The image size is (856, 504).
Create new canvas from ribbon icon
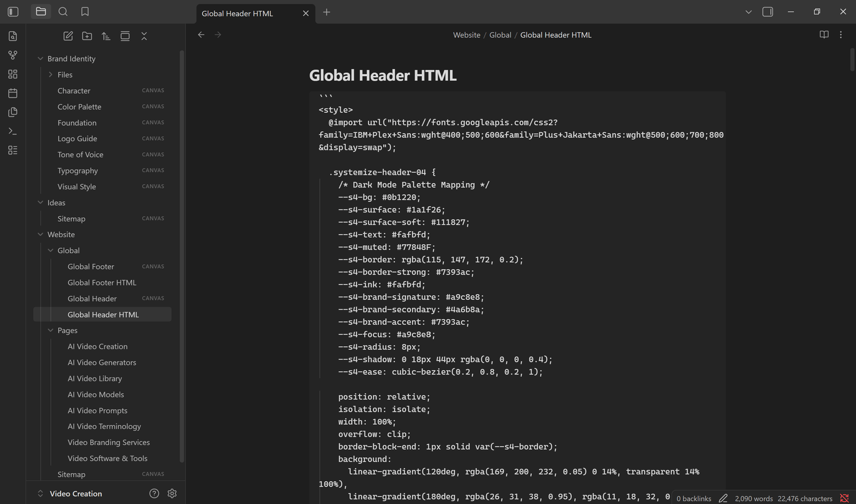(x=13, y=74)
